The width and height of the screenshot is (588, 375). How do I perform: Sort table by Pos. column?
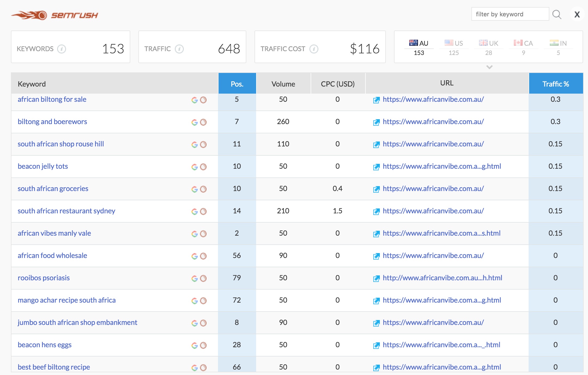(x=237, y=84)
